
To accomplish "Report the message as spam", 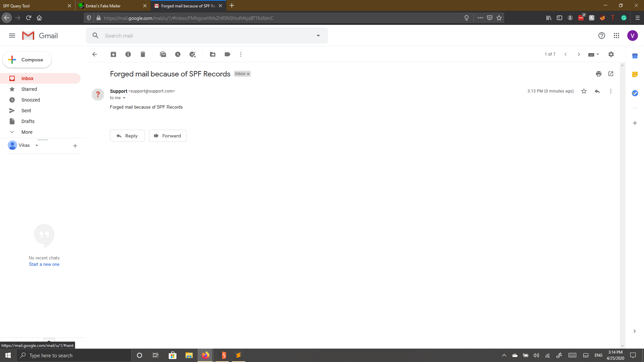I will tap(128, 54).
